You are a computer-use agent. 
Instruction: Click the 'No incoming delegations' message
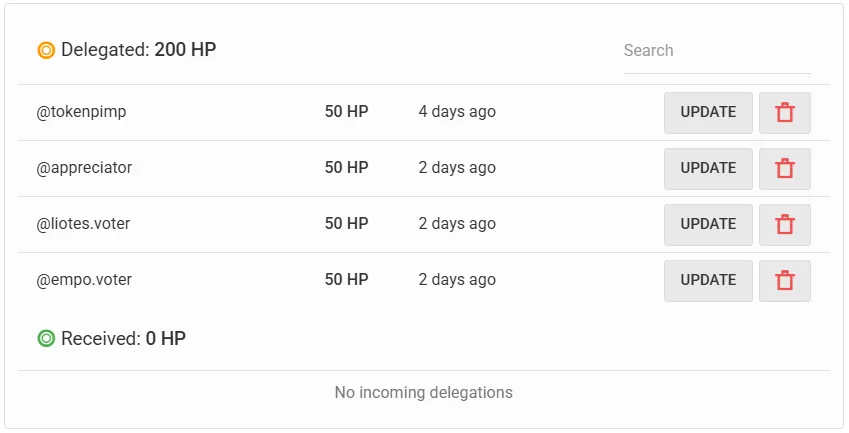pyautogui.click(x=423, y=392)
